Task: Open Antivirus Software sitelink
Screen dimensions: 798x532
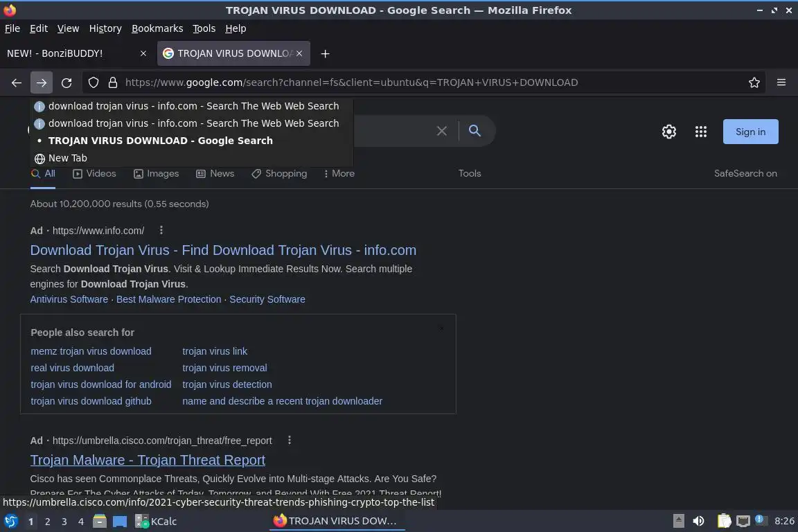Action: point(69,299)
